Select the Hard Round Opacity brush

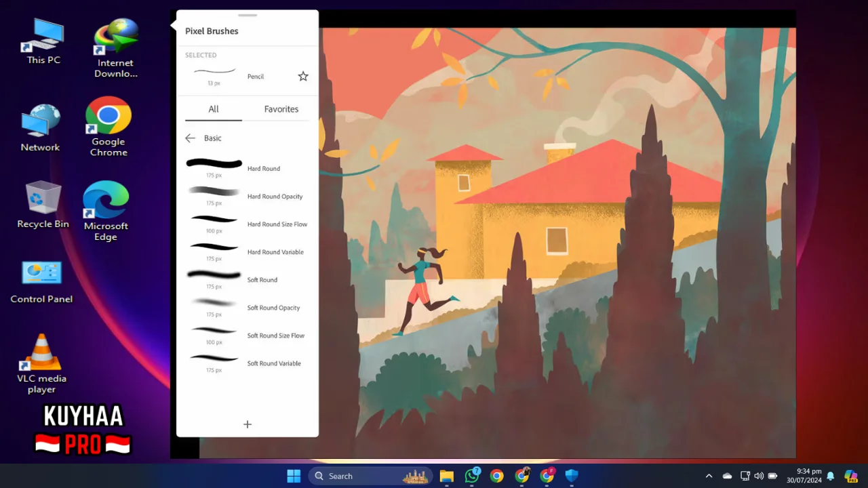[248, 196]
